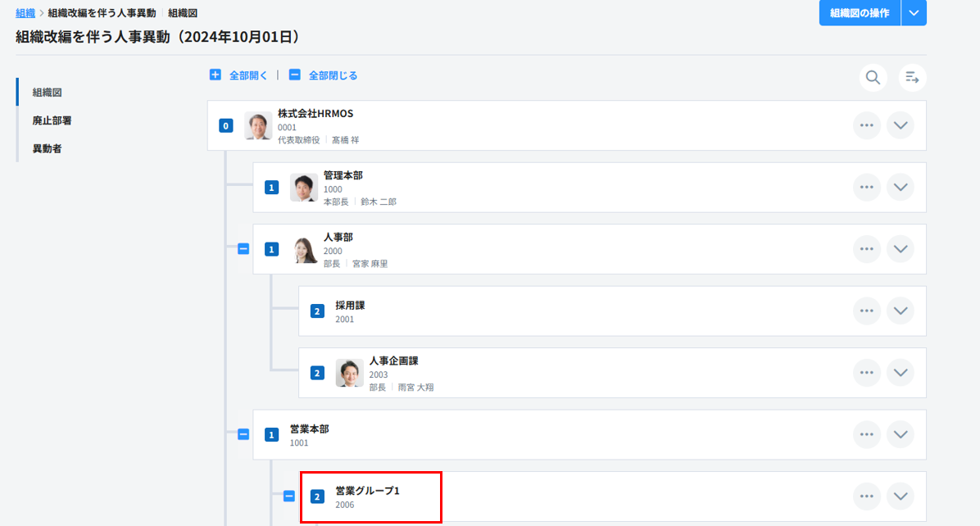The image size is (980, 526).
Task: Collapse the 営業グループ1 tree node
Action: (289, 496)
